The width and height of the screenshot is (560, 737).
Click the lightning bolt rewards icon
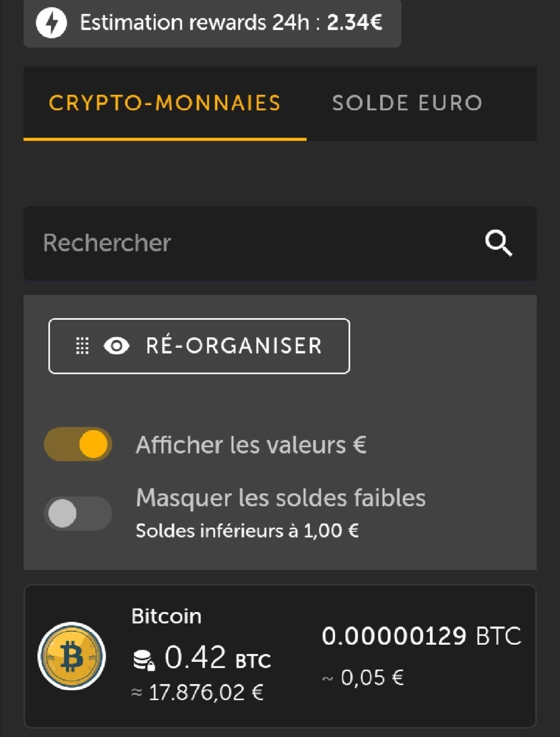[x=51, y=23]
